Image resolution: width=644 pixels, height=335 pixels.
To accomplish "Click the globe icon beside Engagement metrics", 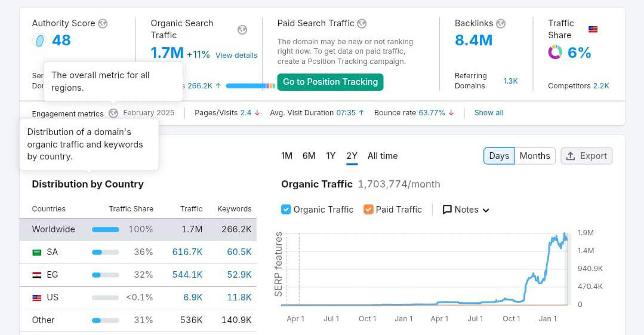I will [x=113, y=113].
